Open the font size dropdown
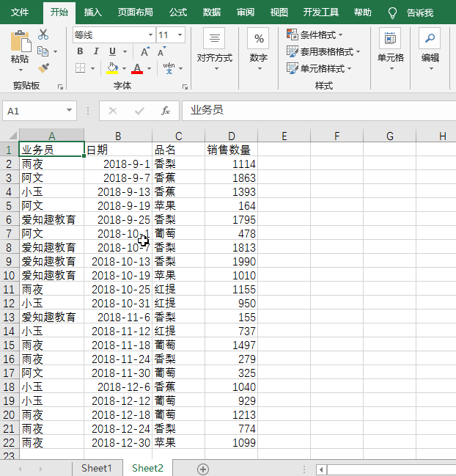The image size is (456, 476). pyautogui.click(x=180, y=35)
